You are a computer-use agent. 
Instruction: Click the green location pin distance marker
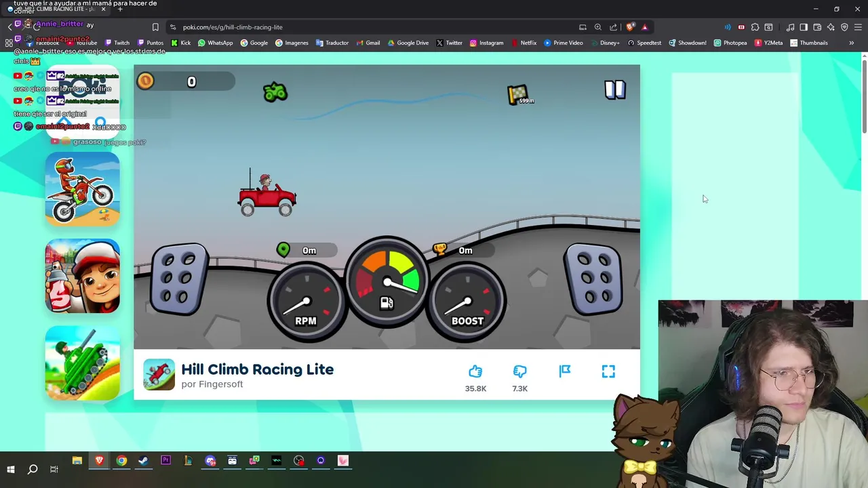pos(283,250)
